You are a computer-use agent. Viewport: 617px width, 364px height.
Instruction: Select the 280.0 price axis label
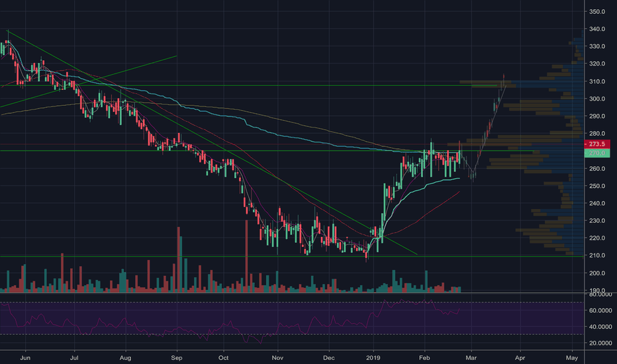pyautogui.click(x=597, y=134)
